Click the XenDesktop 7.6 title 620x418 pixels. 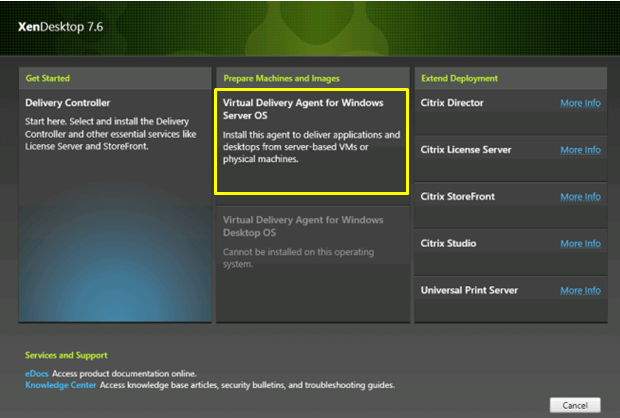pos(60,27)
